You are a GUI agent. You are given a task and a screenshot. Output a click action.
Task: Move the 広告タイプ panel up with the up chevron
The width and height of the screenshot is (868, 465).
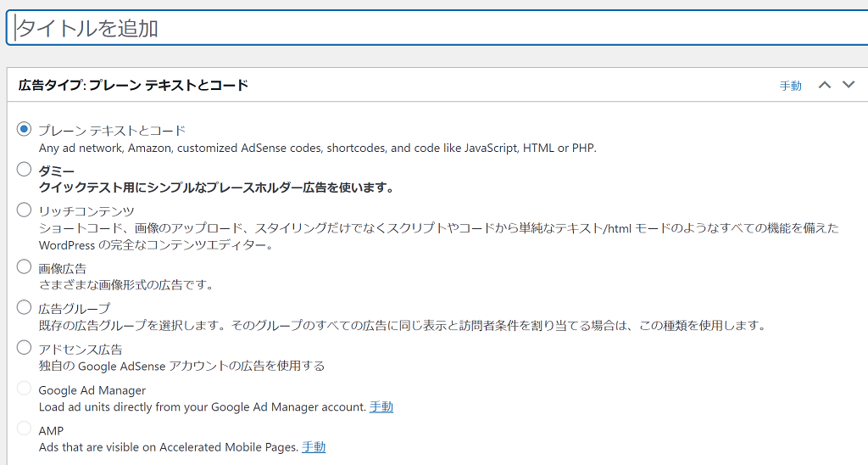click(x=824, y=85)
